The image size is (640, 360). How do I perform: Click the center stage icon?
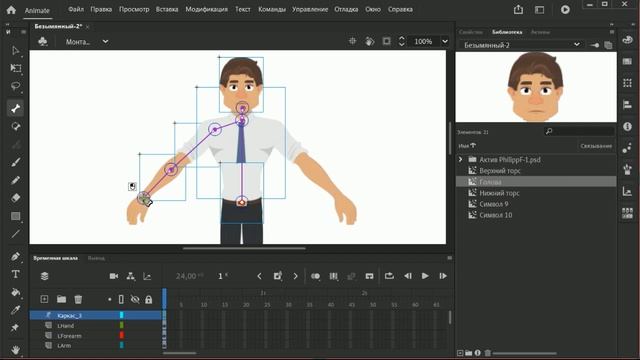point(353,41)
